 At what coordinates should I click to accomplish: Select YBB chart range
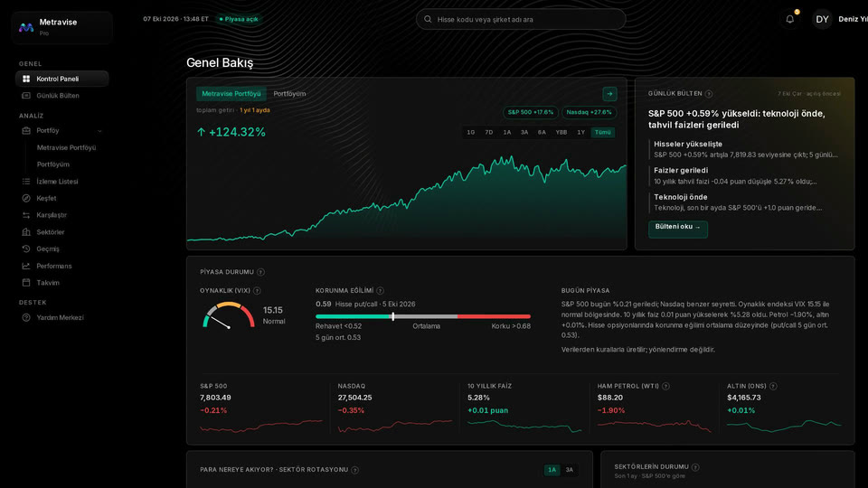point(561,132)
